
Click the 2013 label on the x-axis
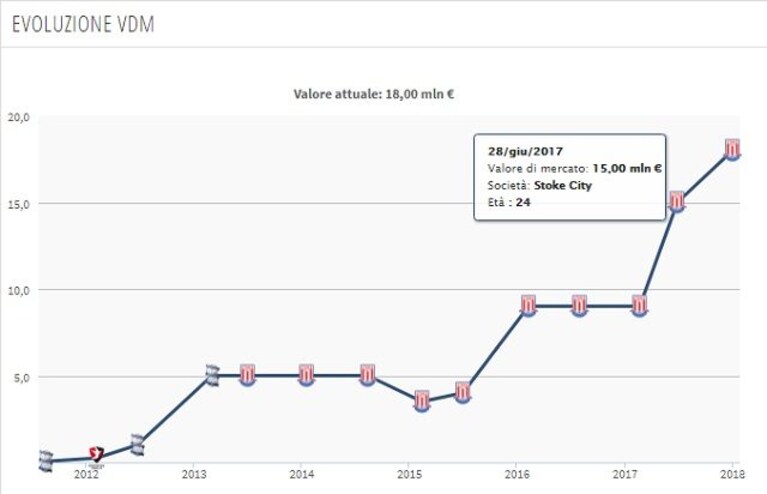pos(194,474)
